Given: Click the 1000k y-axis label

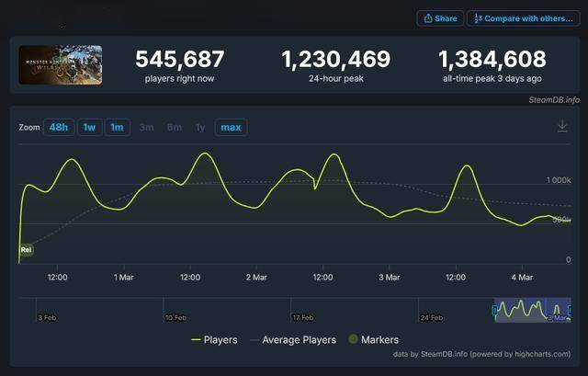Looking at the screenshot, I should point(559,180).
